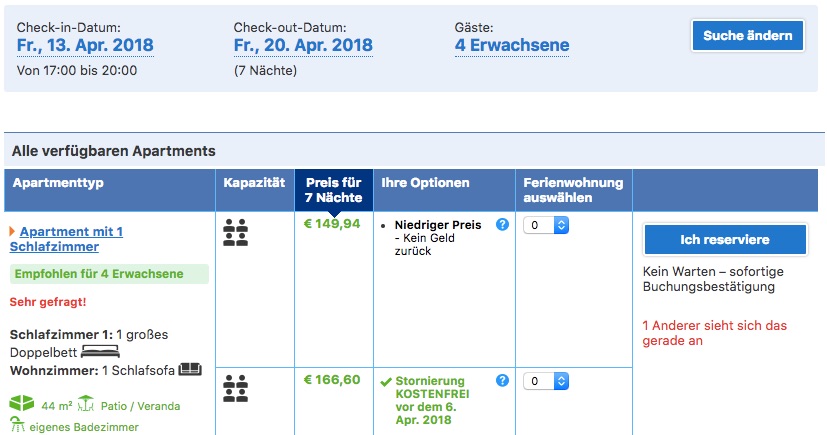Click the Preis für 7 Nächte header
This screenshot has width=827, height=435.
[x=334, y=190]
